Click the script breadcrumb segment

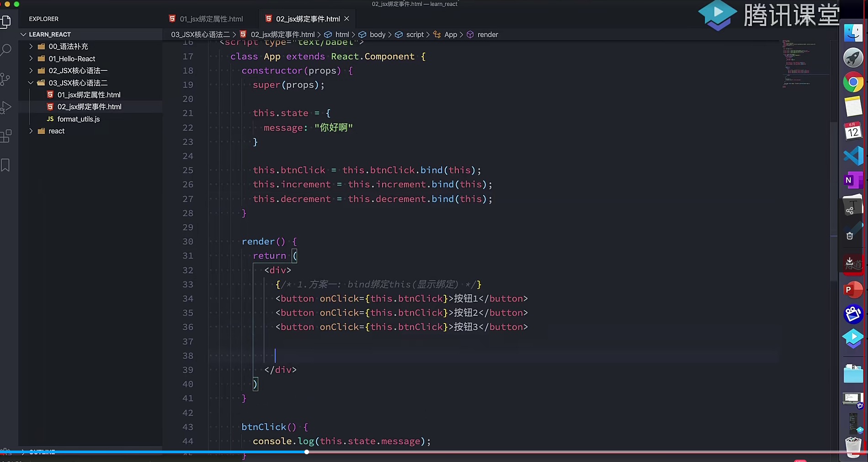415,34
